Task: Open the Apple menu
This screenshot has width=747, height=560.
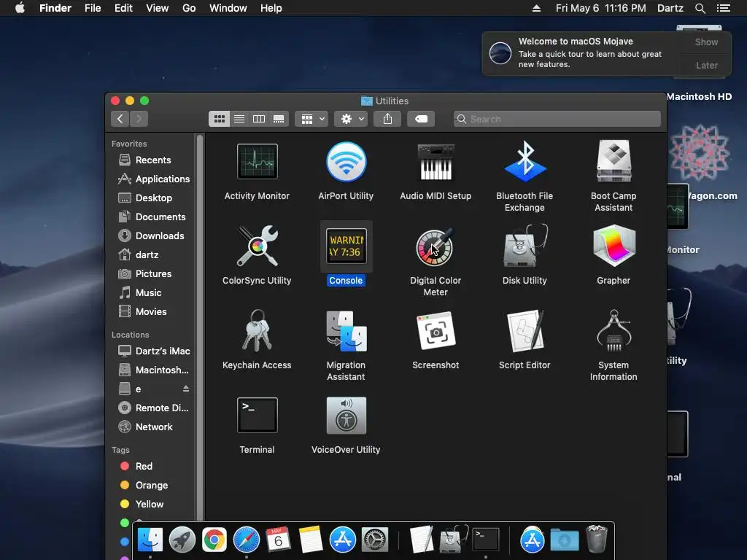Action: click(x=20, y=8)
